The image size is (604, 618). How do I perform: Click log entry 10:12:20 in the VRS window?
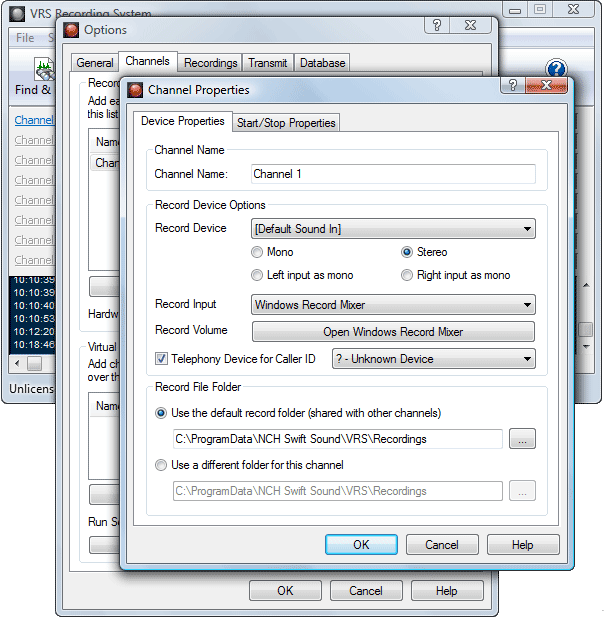34,331
